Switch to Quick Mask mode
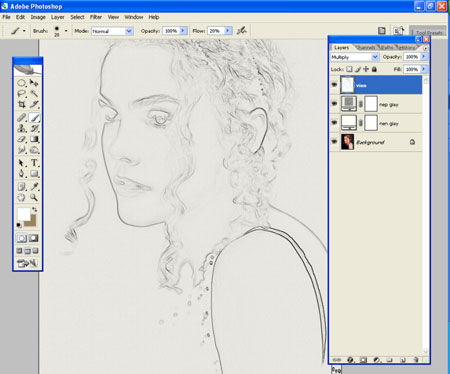Image resolution: width=450 pixels, height=374 pixels. click(34, 238)
